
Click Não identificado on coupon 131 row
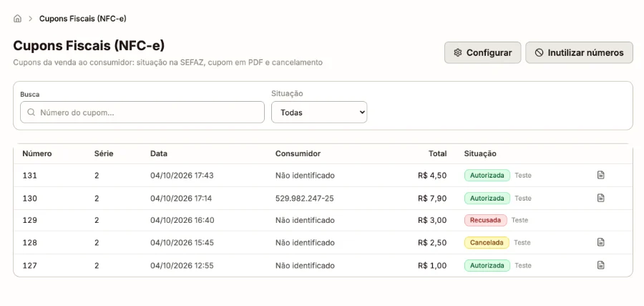305,176
